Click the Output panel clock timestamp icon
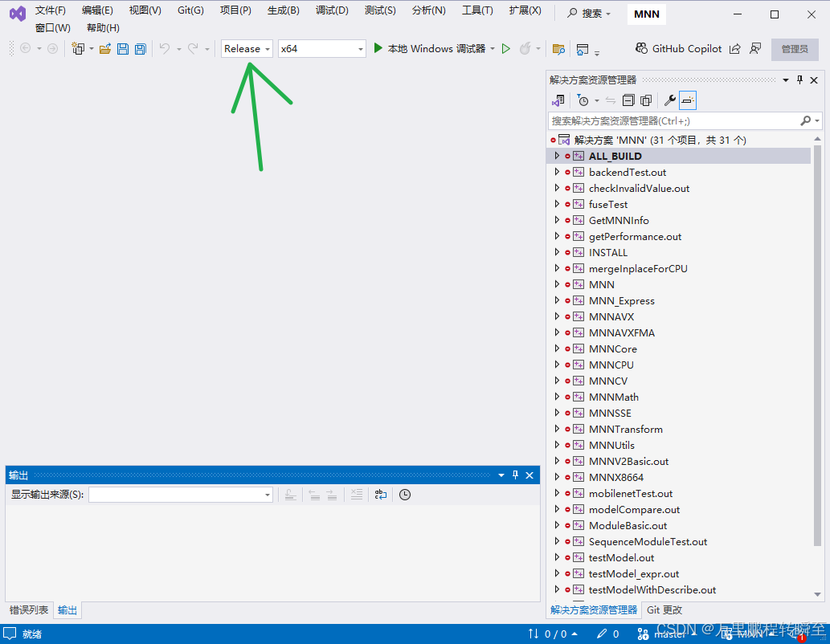 (405, 495)
